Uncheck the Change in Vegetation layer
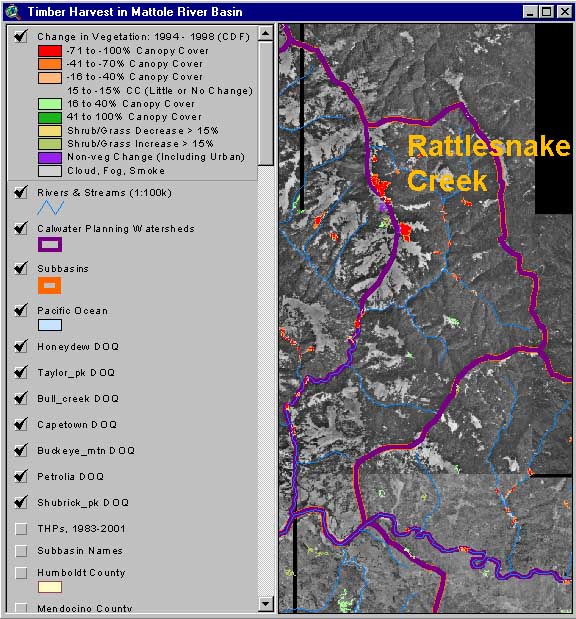The height and width of the screenshot is (619, 576). 21,36
